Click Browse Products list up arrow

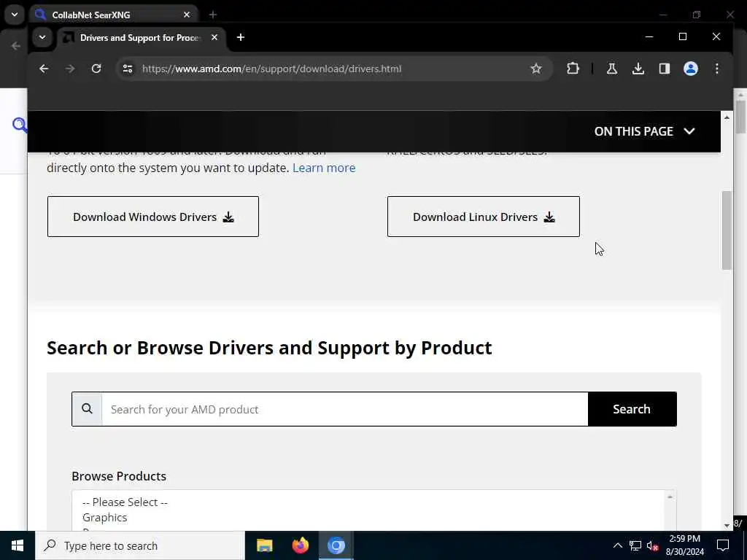point(670,497)
